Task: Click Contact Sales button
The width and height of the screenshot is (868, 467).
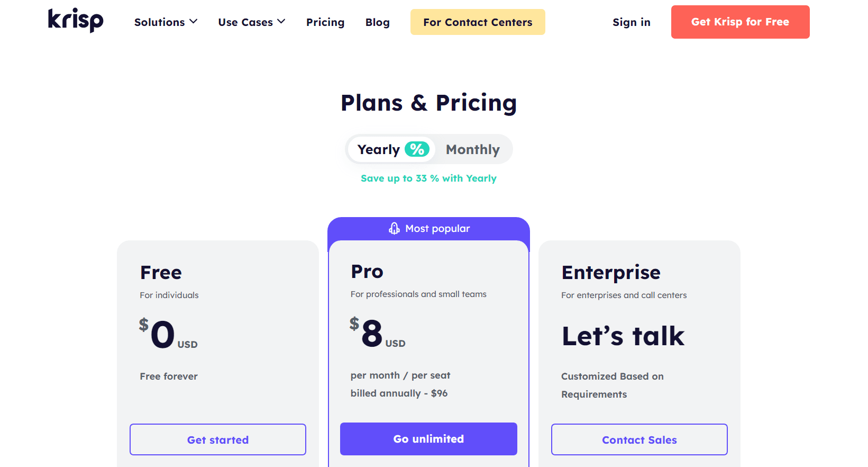Action: pos(639,439)
